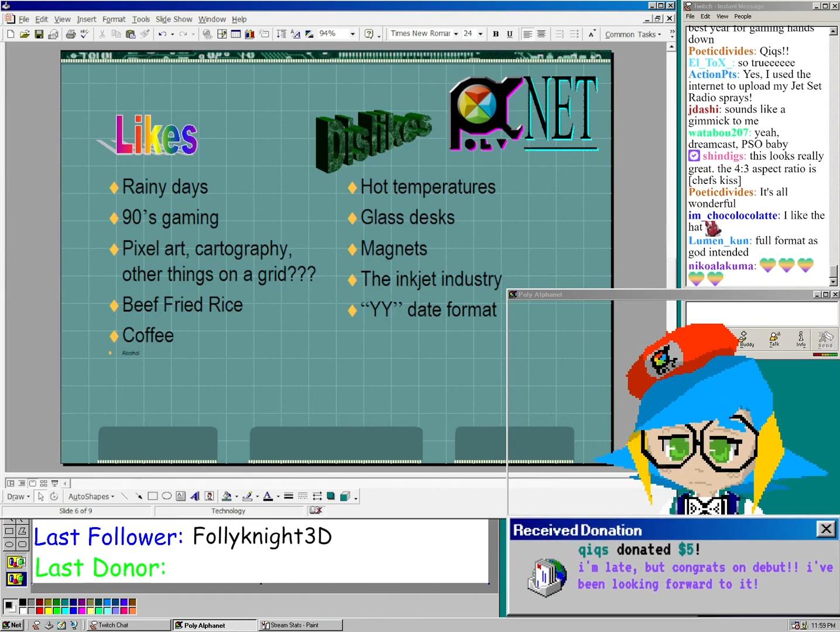Click the Send button in Instant Message
The height and width of the screenshot is (632, 840).
[825, 339]
